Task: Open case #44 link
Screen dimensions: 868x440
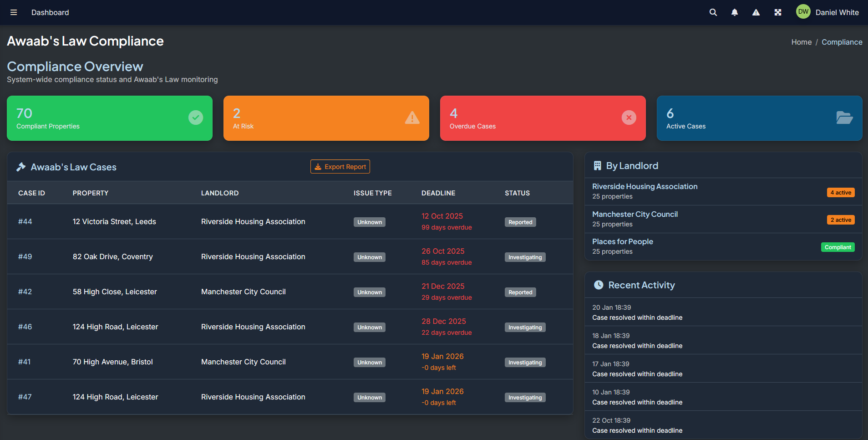Action: (25, 221)
